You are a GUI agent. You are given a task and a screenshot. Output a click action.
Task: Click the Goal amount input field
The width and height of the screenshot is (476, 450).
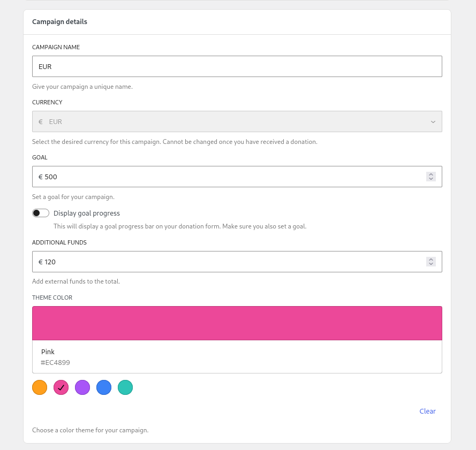[x=230, y=177]
